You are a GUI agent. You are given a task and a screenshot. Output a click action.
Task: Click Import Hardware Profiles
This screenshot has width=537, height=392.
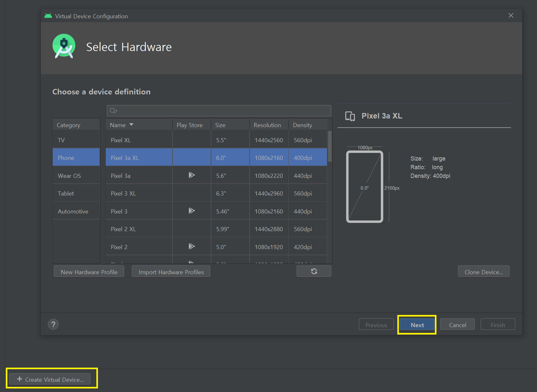pyautogui.click(x=171, y=272)
